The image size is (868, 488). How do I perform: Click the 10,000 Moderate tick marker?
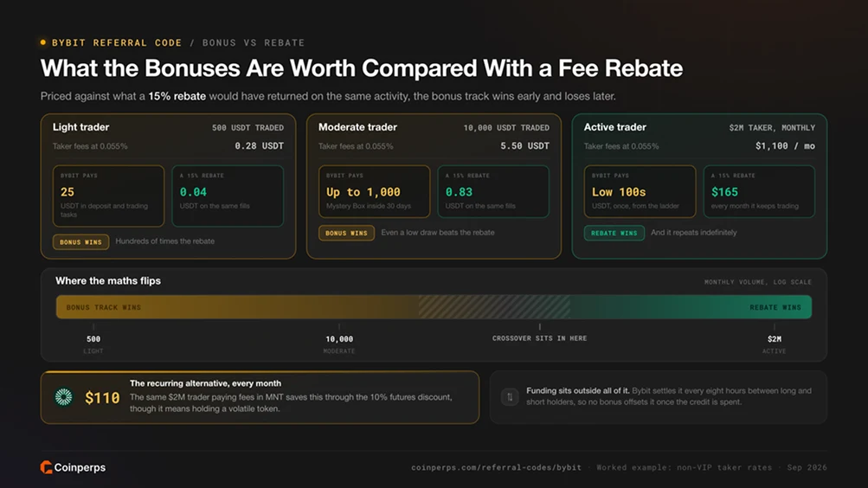pyautogui.click(x=339, y=340)
